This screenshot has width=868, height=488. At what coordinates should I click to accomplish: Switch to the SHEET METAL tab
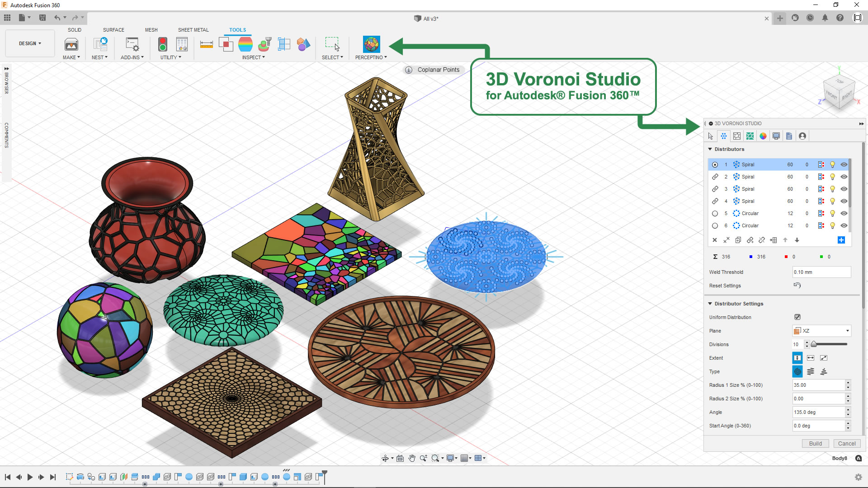pyautogui.click(x=193, y=30)
